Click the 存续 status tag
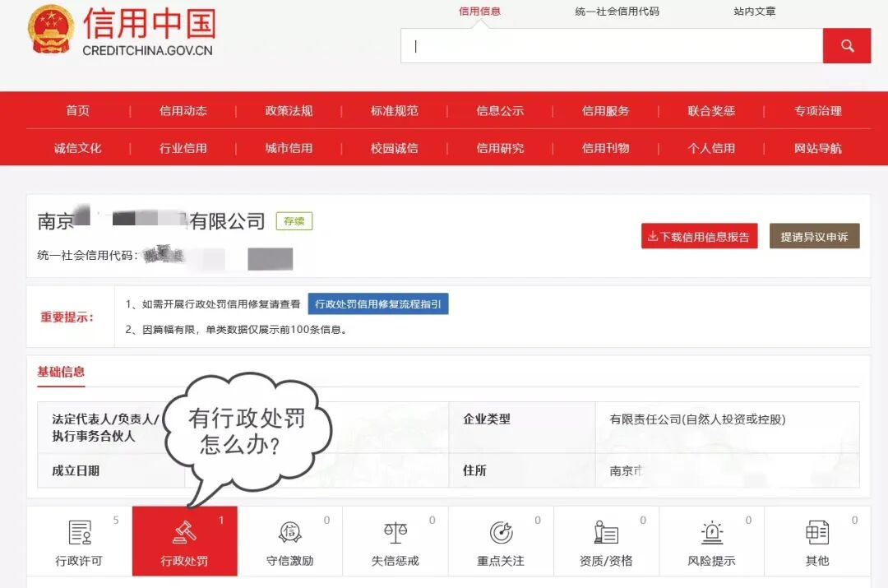 (x=294, y=221)
